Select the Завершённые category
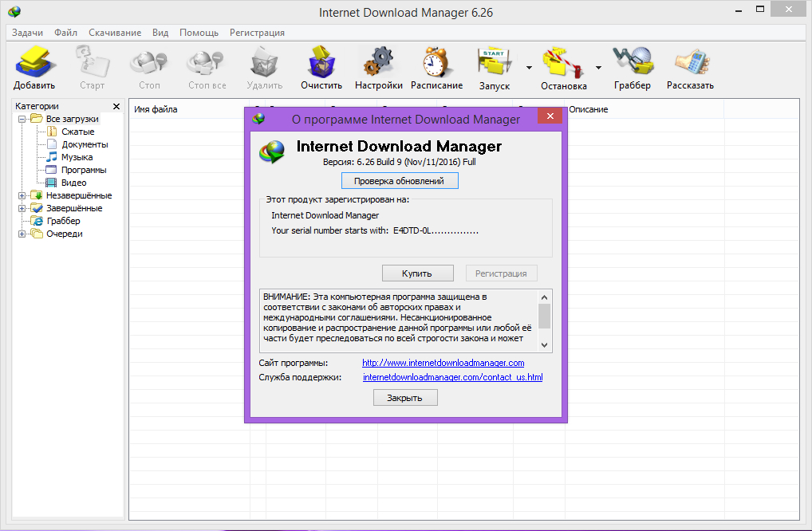The height and width of the screenshot is (531, 812). pyautogui.click(x=74, y=208)
